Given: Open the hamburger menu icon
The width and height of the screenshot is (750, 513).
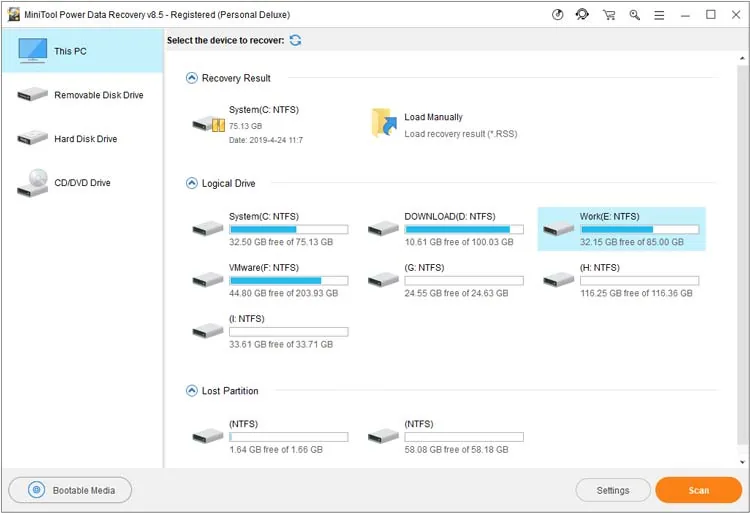Looking at the screenshot, I should [659, 15].
